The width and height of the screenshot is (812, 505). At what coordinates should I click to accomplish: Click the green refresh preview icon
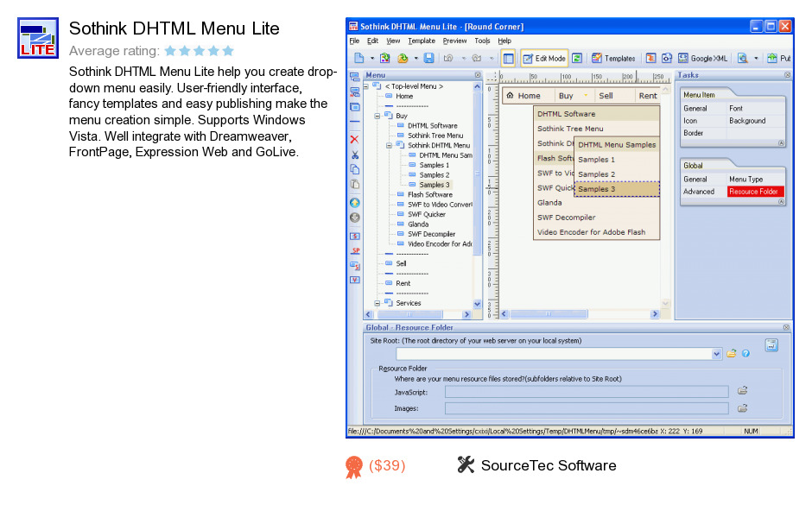tap(577, 59)
